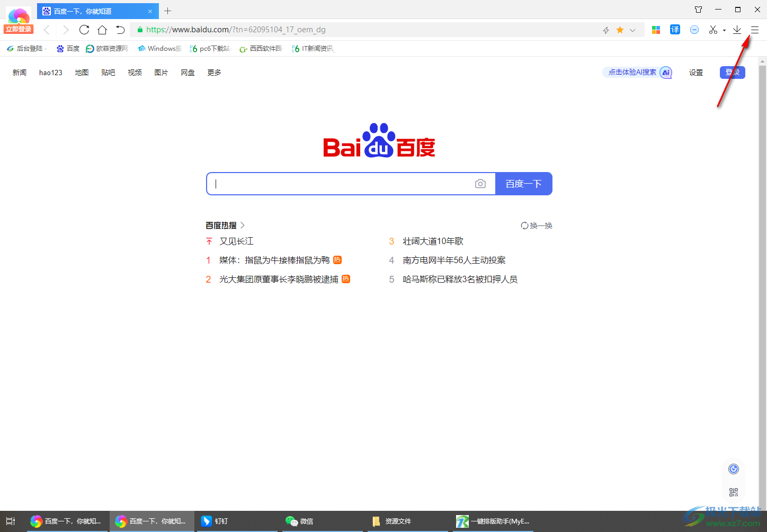This screenshot has width=767, height=532.
Task: Click the Baidu logo image
Action: click(379, 140)
